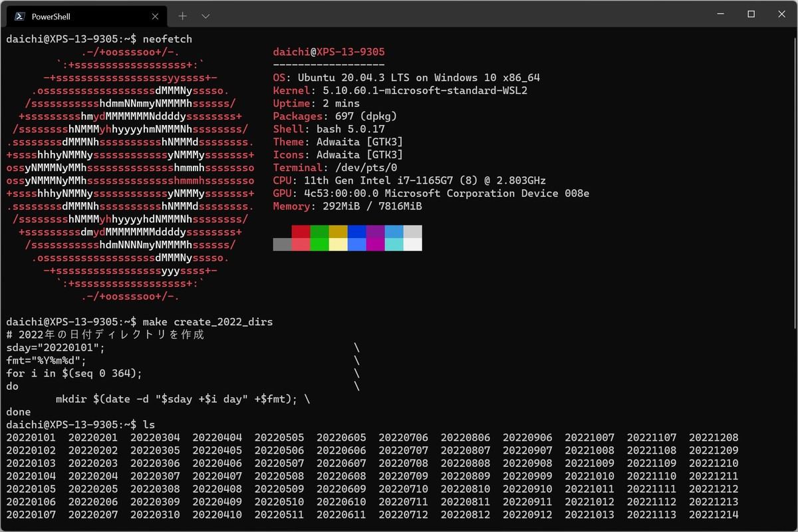
Task: Minimize the terminal window
Action: coord(721,14)
